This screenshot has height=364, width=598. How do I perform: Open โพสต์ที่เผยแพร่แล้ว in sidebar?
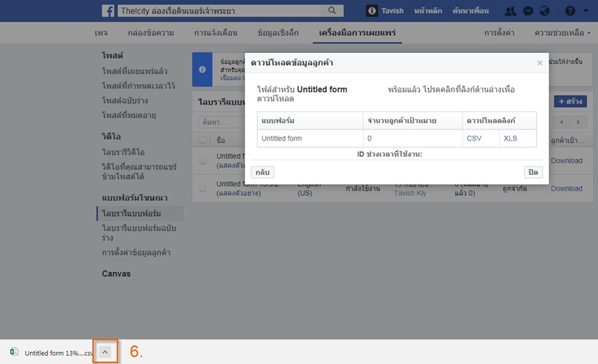(x=135, y=71)
